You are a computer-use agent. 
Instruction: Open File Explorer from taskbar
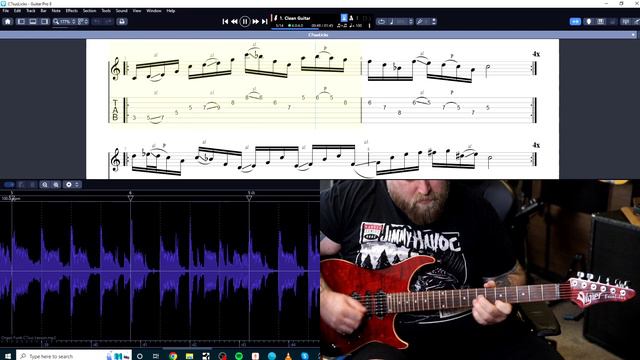[189, 356]
